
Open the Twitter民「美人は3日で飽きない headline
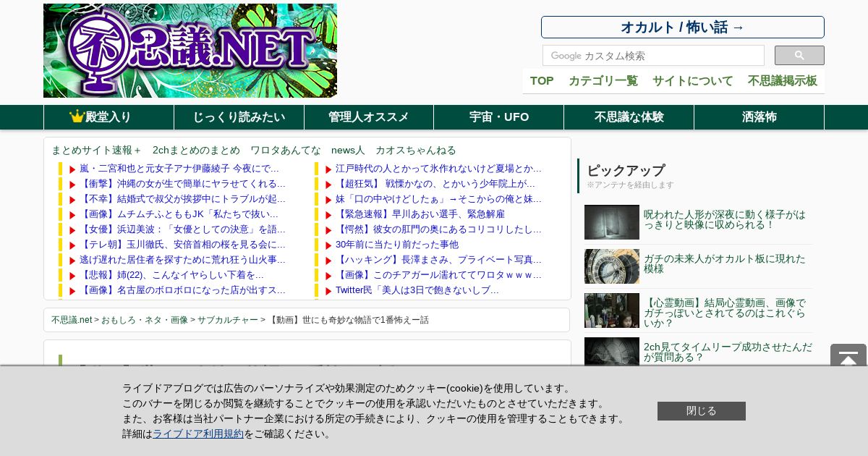(417, 290)
